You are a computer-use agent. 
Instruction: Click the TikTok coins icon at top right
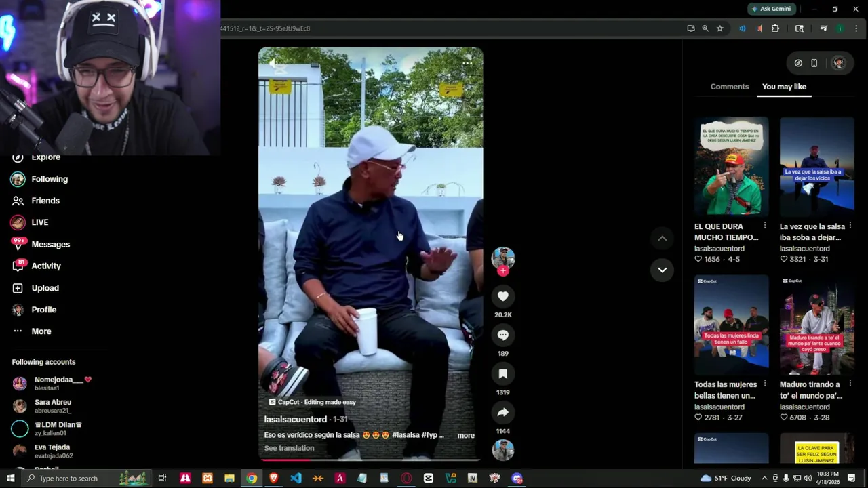click(798, 63)
